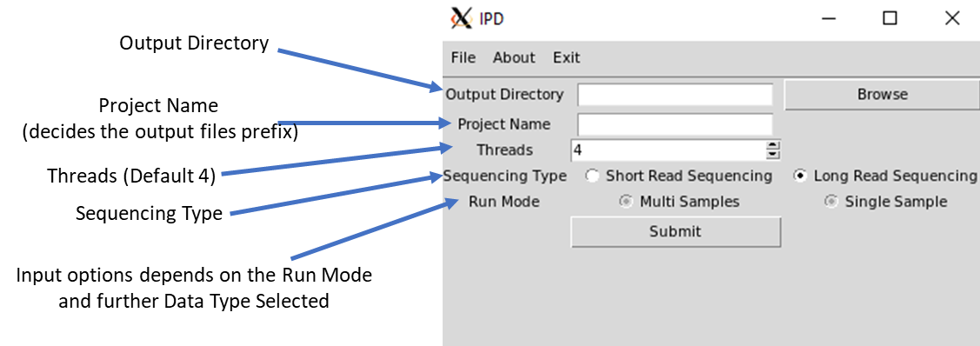Click the X11 icon in IPD title bar
The image size is (980, 346).
coord(461,19)
